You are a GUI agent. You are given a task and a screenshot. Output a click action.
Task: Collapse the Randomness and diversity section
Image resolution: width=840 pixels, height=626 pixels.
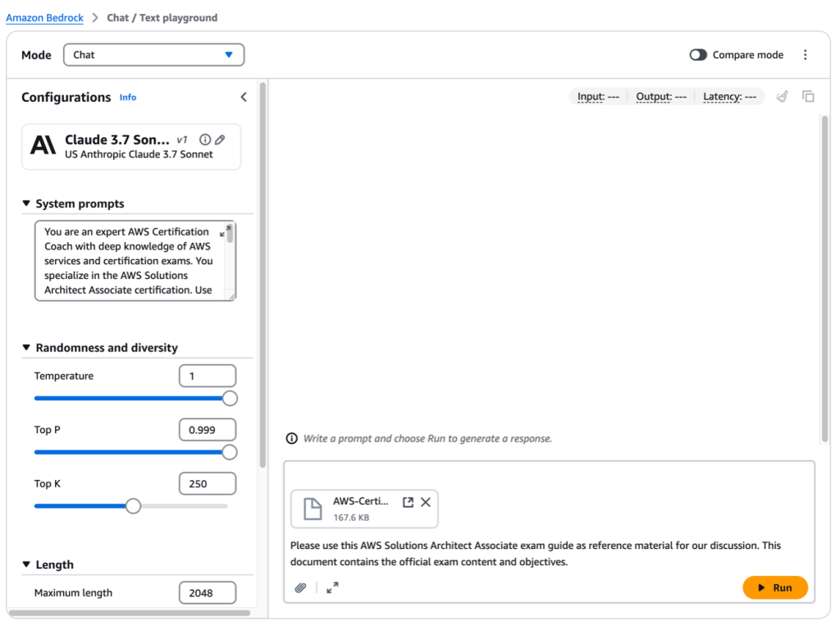(26, 348)
